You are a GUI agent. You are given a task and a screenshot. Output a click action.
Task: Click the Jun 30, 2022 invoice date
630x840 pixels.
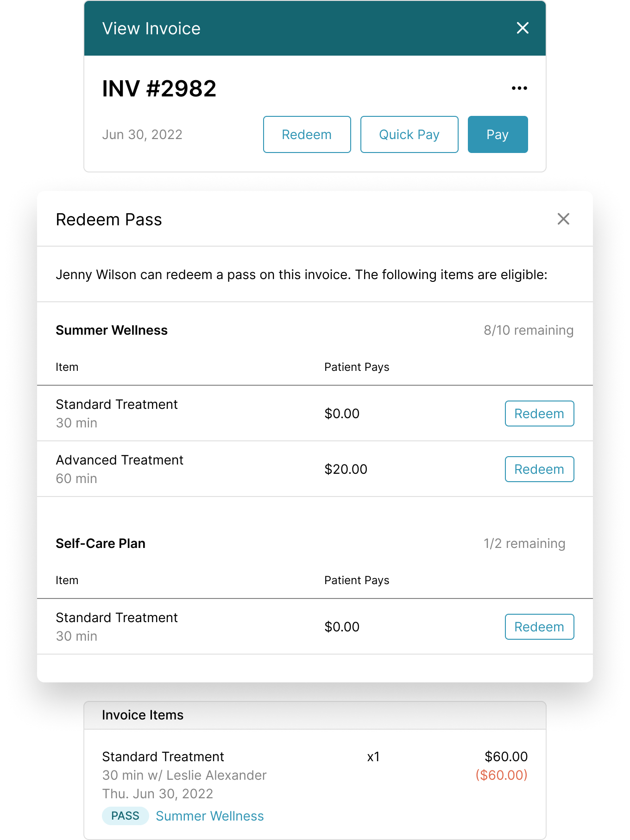pos(142,134)
